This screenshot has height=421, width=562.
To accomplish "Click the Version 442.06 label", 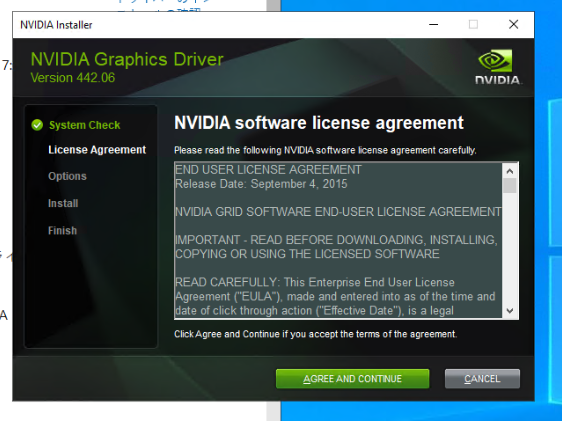I will pos(73,78).
